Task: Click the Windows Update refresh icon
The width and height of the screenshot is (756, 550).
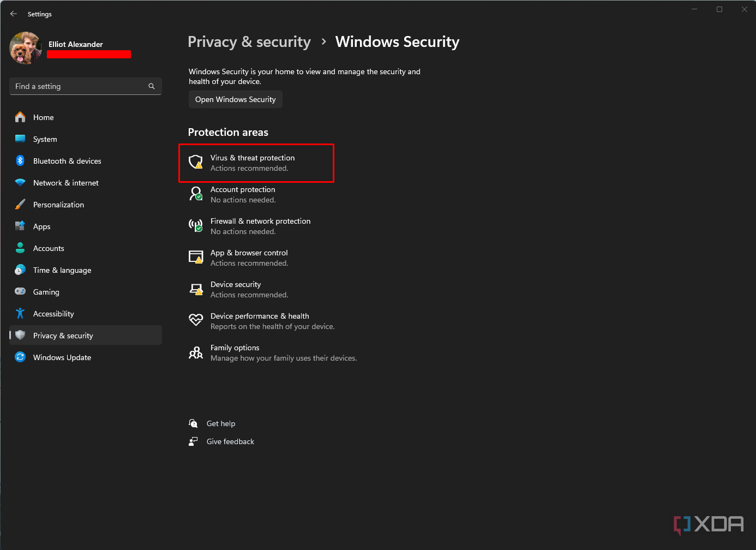Action: point(20,357)
